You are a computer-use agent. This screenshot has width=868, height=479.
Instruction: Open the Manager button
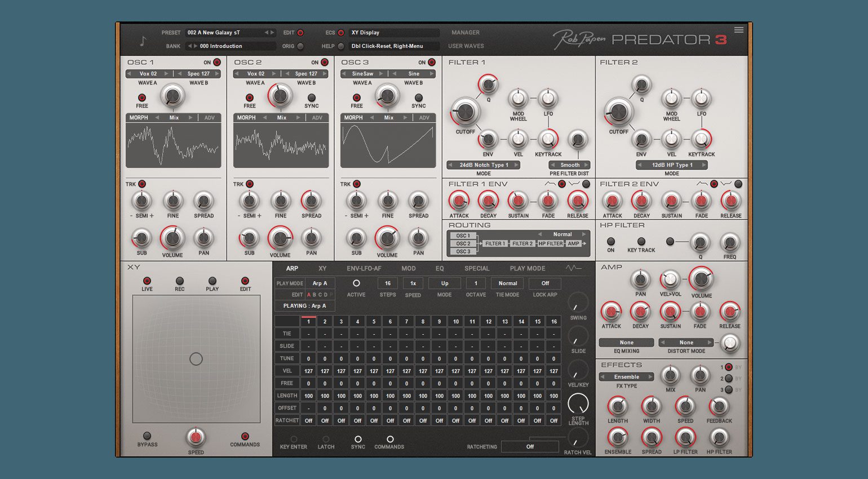[x=466, y=33]
